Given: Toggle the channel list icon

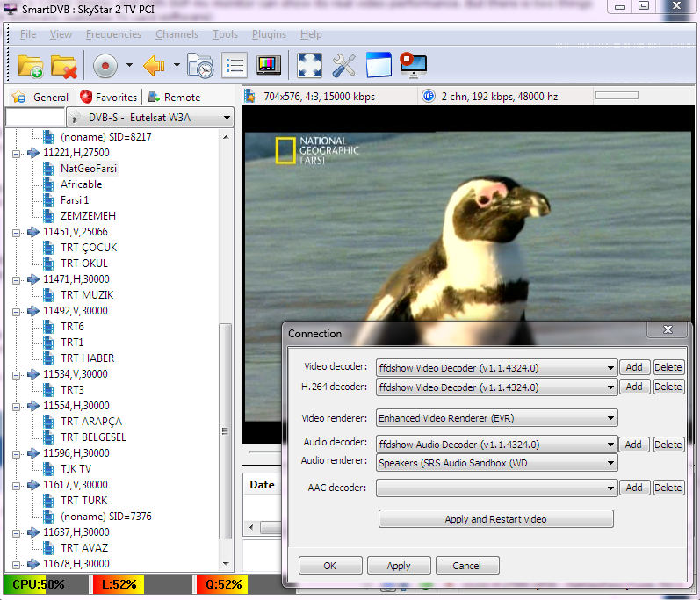Looking at the screenshot, I should click(235, 65).
